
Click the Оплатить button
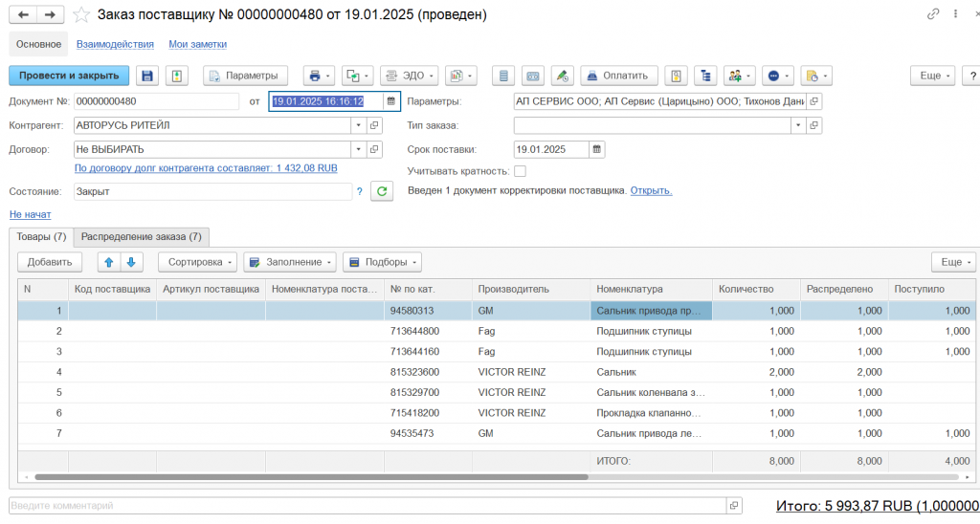(619, 76)
